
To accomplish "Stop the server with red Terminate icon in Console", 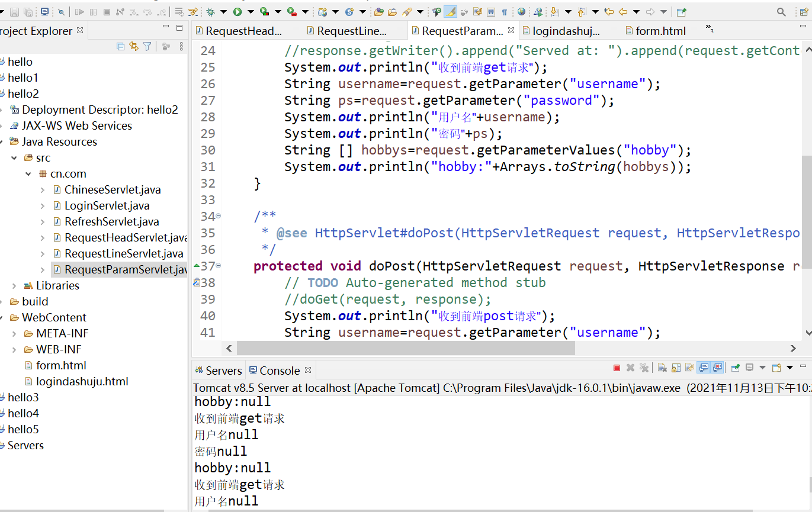I will pos(617,368).
